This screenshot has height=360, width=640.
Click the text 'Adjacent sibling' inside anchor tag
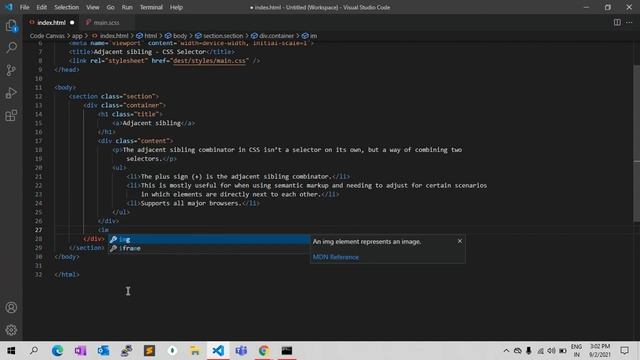pos(151,123)
